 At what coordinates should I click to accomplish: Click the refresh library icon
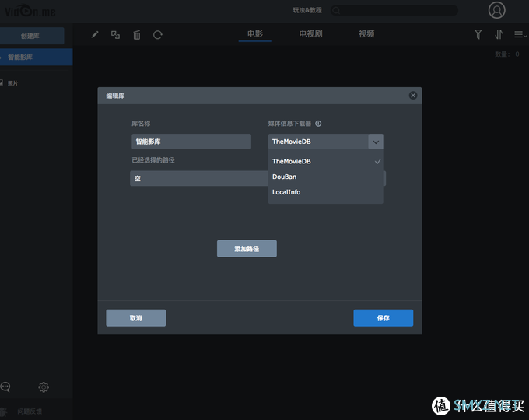pos(158,35)
